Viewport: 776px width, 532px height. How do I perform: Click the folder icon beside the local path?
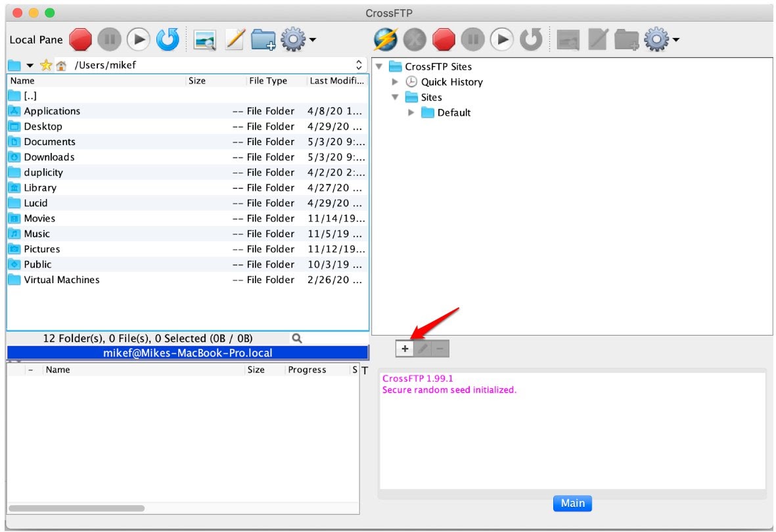14,65
